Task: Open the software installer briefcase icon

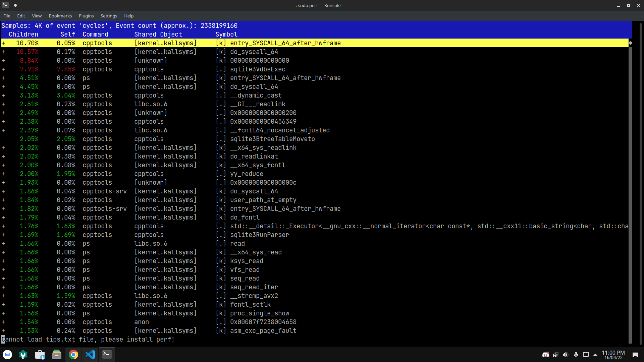Action: 40,354
